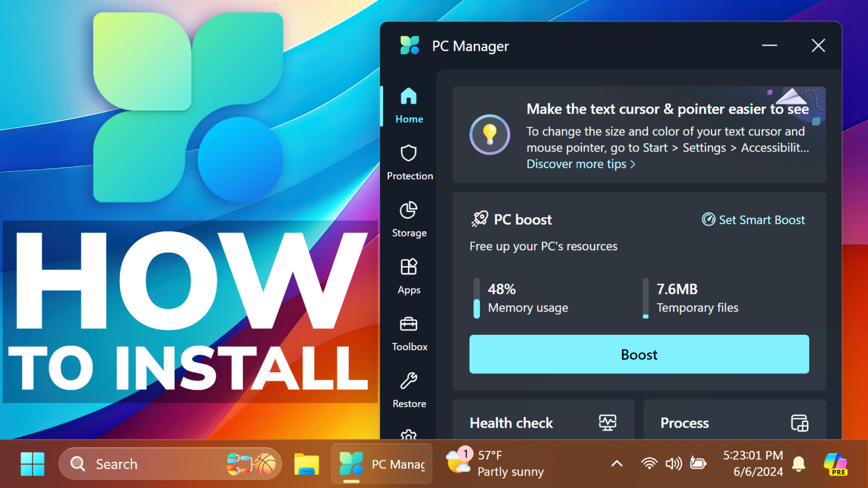Open the Settings gear at sidebar bottom
This screenshot has height=488, width=868.
click(408, 435)
